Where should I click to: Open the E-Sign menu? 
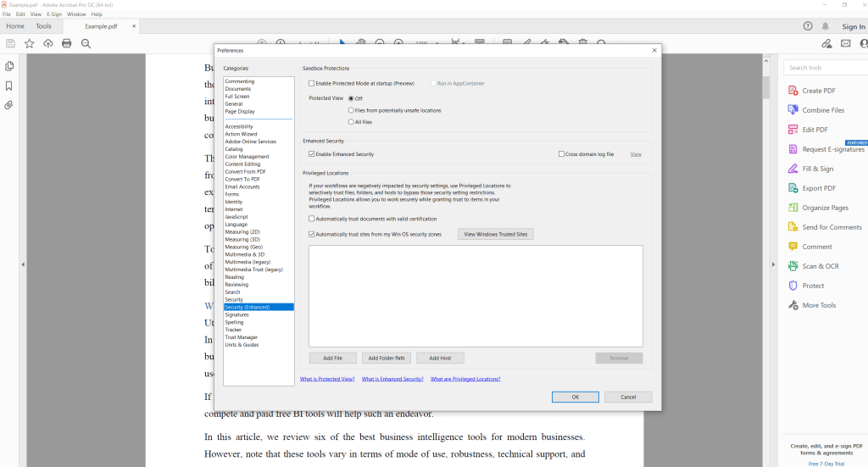pyautogui.click(x=54, y=14)
